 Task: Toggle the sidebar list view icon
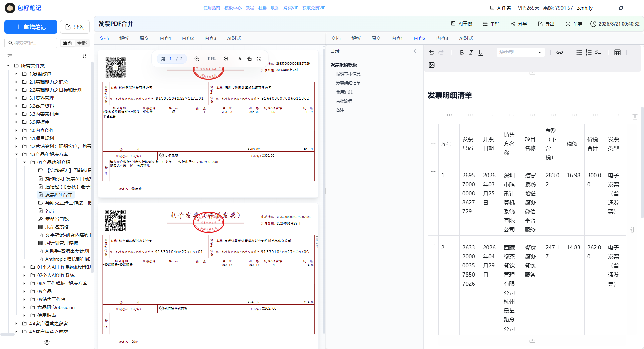coord(10,56)
